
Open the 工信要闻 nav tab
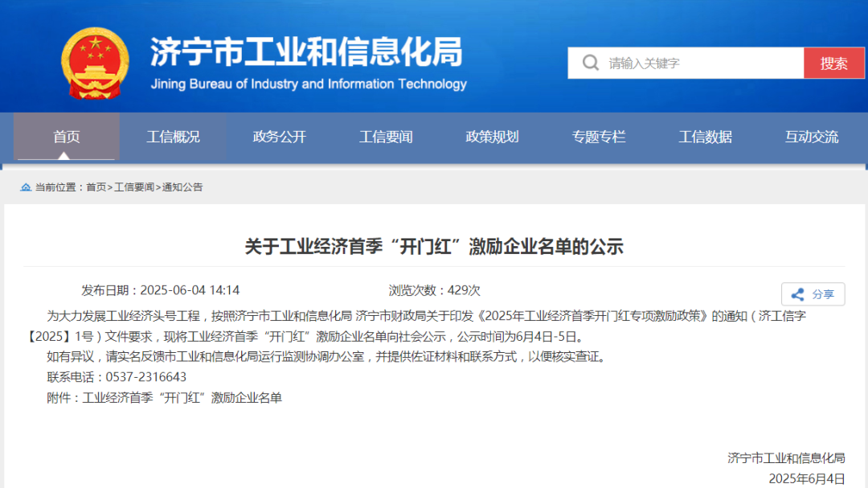(386, 137)
